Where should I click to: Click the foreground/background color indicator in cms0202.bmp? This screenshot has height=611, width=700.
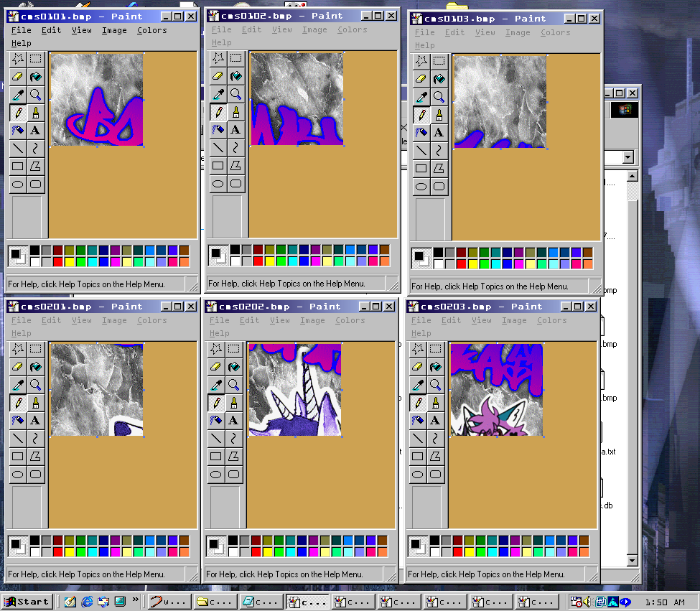click(216, 546)
